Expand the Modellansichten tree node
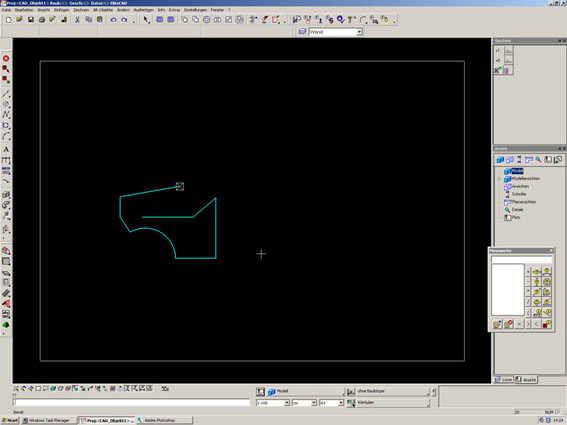The height and width of the screenshot is (425, 567). coord(499,179)
